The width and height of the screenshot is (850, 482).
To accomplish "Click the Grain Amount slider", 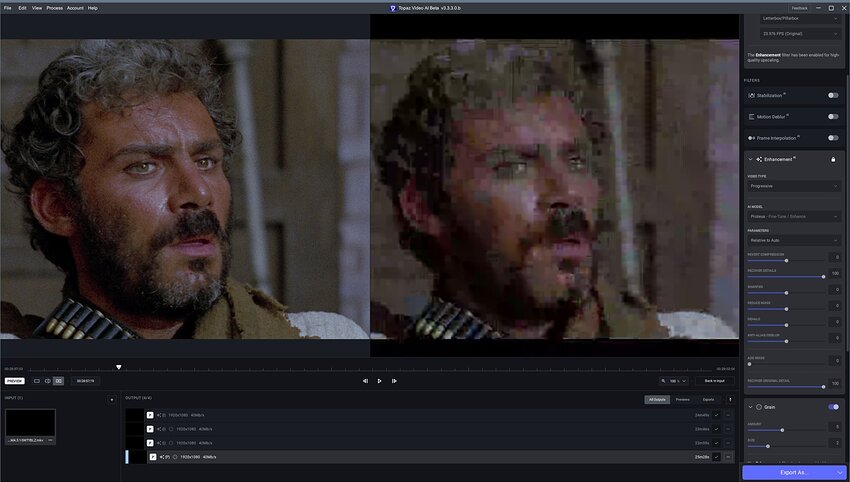I will pos(786,430).
